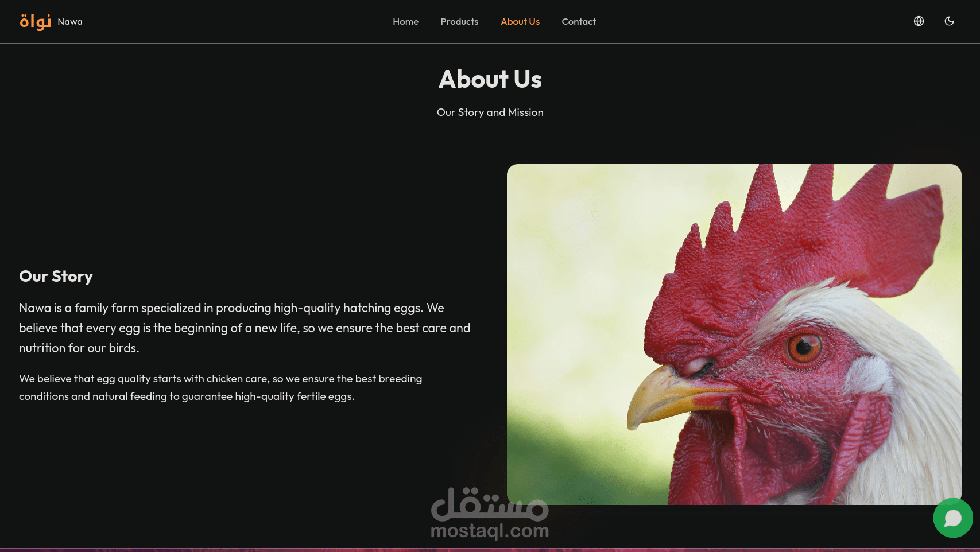Select the highlighted About Us nav item
980x552 pixels.
tap(520, 22)
